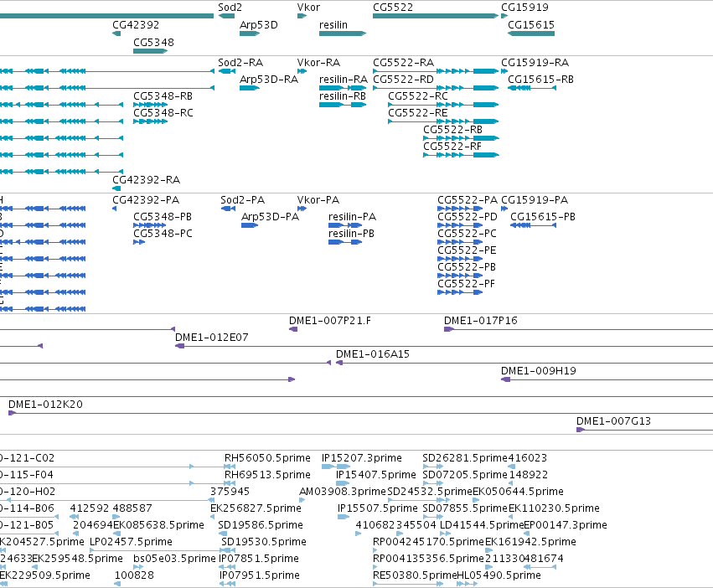This screenshot has height=588, width=713.
Task: Select the CG15615-PB protein label
Action: pos(542,216)
